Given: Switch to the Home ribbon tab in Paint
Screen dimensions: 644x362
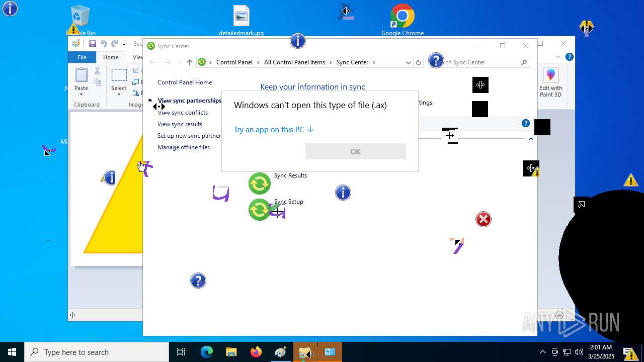Looking at the screenshot, I should [111, 57].
